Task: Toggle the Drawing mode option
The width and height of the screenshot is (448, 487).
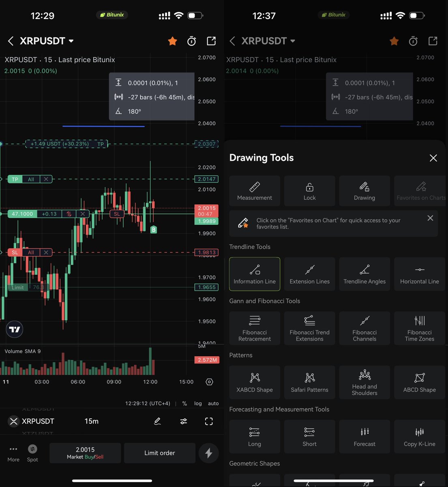Action: pyautogui.click(x=364, y=191)
